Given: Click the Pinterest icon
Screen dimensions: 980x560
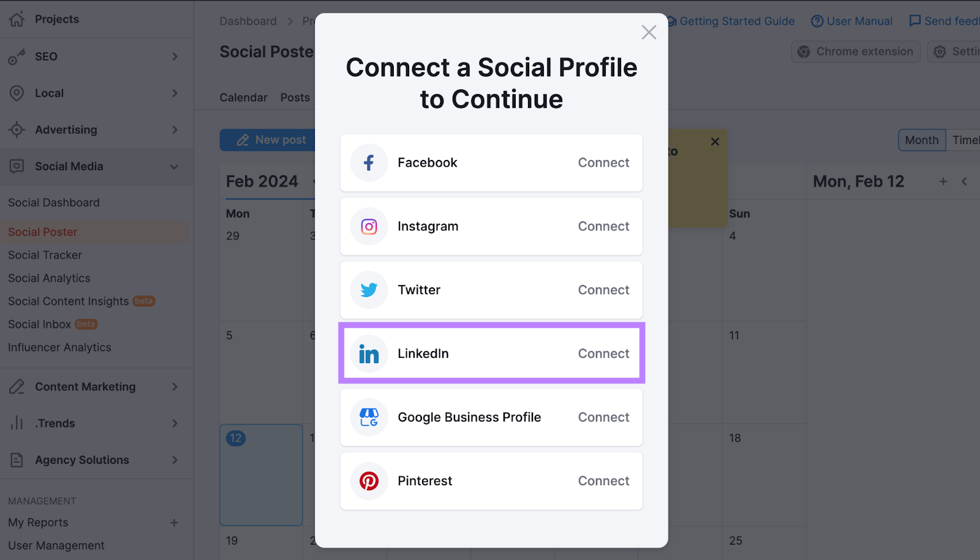Looking at the screenshot, I should 369,481.
